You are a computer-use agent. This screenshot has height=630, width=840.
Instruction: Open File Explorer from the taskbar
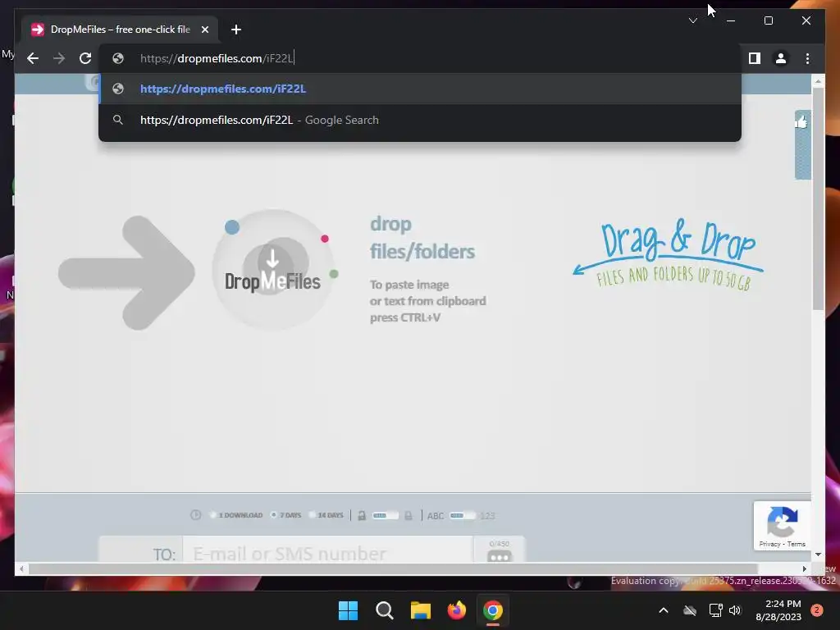[421, 610]
